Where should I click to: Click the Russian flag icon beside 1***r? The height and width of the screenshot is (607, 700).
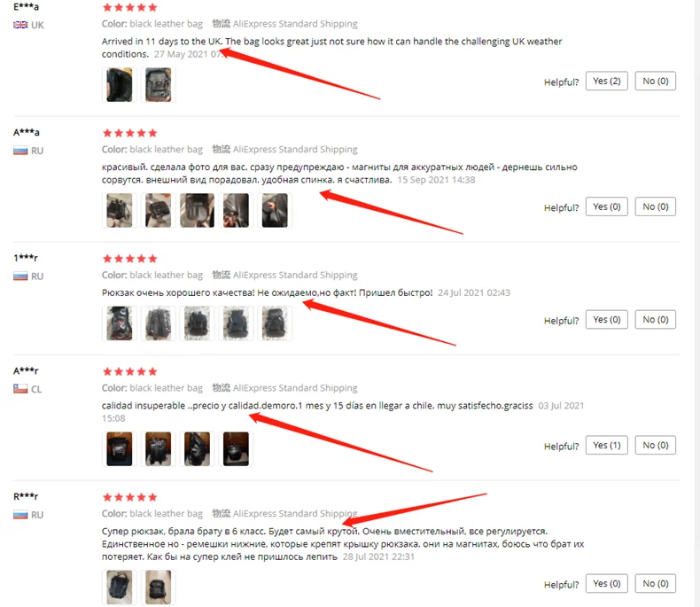pyautogui.click(x=20, y=276)
